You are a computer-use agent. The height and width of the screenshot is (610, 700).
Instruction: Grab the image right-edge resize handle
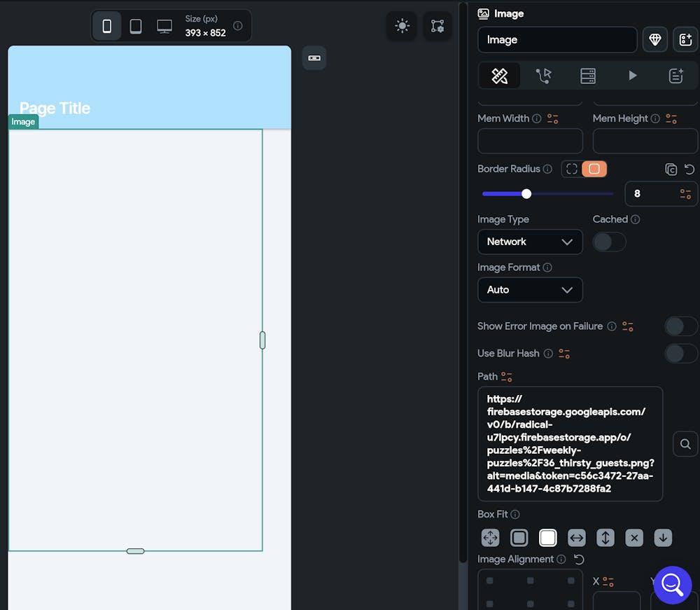262,340
